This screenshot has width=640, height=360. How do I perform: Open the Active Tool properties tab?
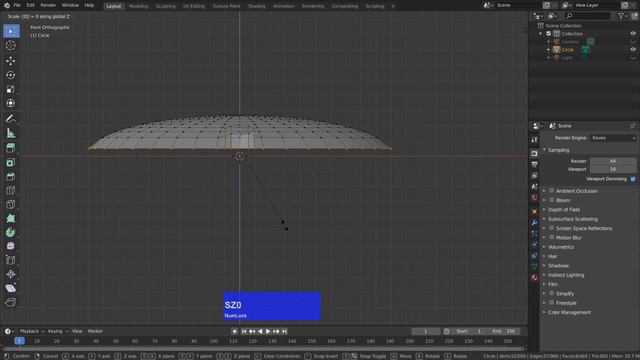point(534,140)
